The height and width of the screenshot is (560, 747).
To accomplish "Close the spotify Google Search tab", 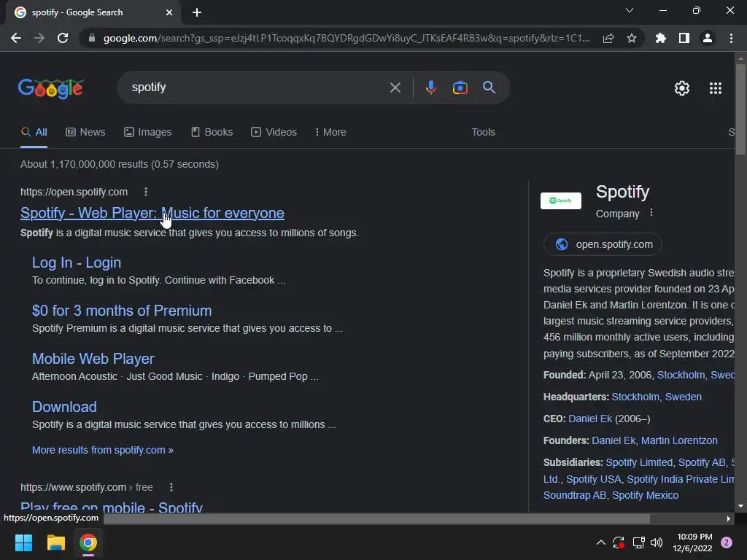I will tap(169, 12).
